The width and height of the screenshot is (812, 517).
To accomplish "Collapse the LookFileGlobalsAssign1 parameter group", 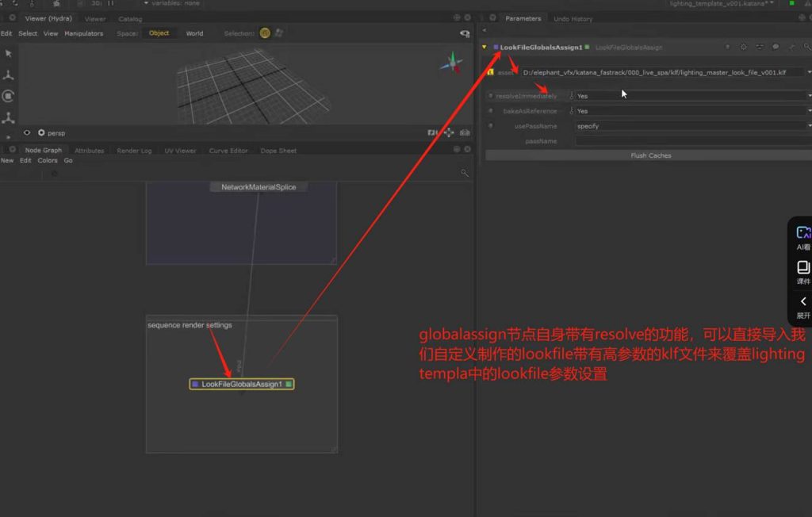I will (484, 48).
